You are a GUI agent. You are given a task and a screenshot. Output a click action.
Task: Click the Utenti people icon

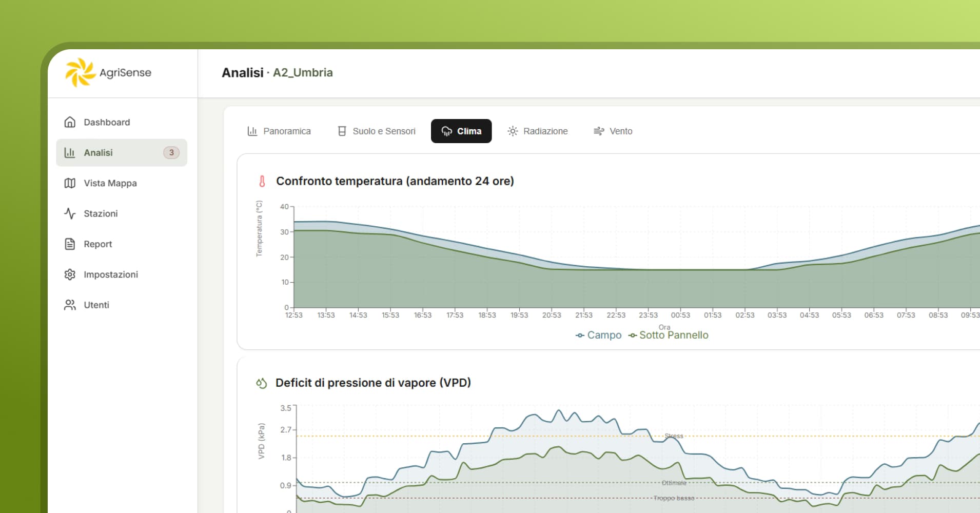pos(70,305)
